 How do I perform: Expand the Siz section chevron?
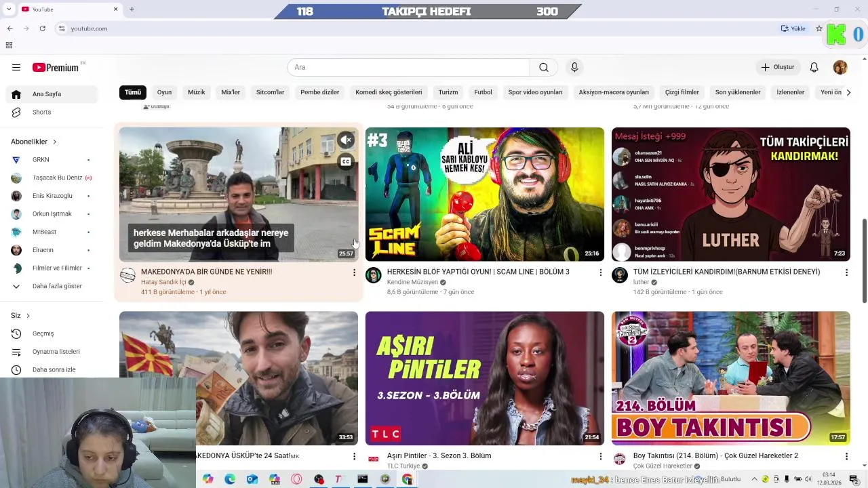(x=28, y=316)
